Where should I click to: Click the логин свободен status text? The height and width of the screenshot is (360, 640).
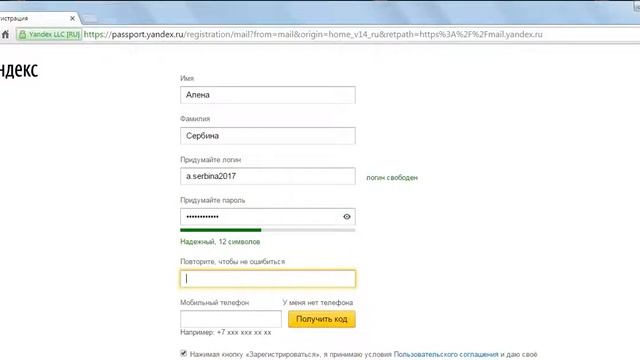(392, 178)
